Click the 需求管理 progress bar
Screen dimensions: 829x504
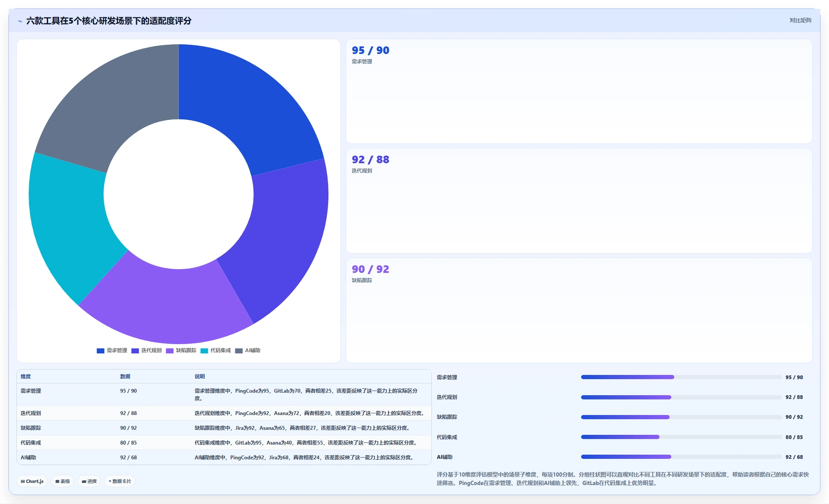click(681, 377)
